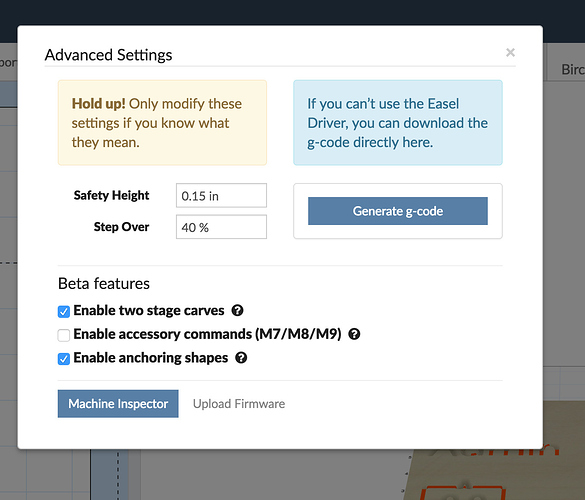Viewport: 585px width, 500px height.
Task: Click the Generate g-code button
Action: pos(398,211)
